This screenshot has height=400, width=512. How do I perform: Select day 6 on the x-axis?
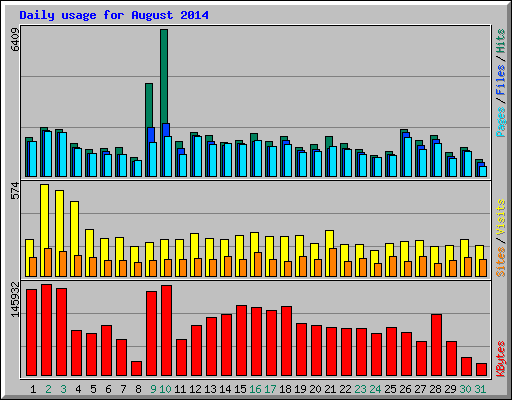[108, 389]
